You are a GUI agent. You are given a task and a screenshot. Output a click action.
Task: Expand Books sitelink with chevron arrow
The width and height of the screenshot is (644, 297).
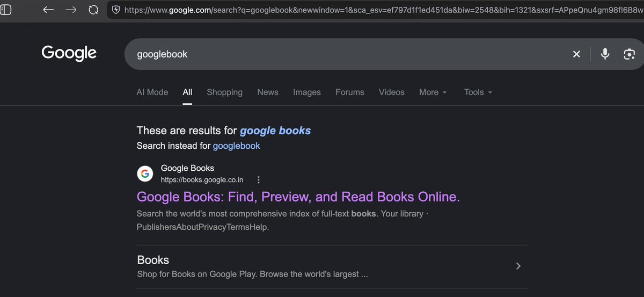518,266
